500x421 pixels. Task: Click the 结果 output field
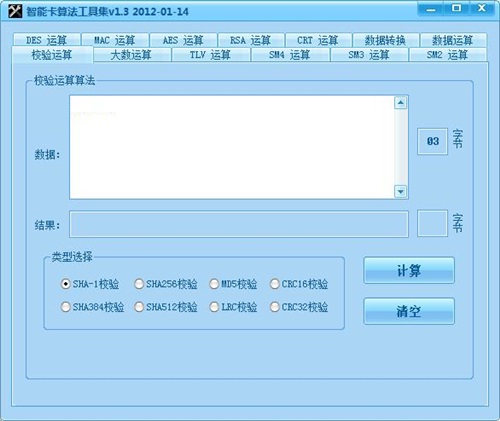point(239,224)
